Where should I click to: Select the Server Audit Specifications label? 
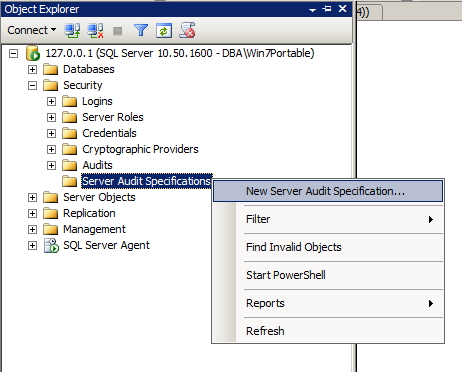pyautogui.click(x=147, y=181)
